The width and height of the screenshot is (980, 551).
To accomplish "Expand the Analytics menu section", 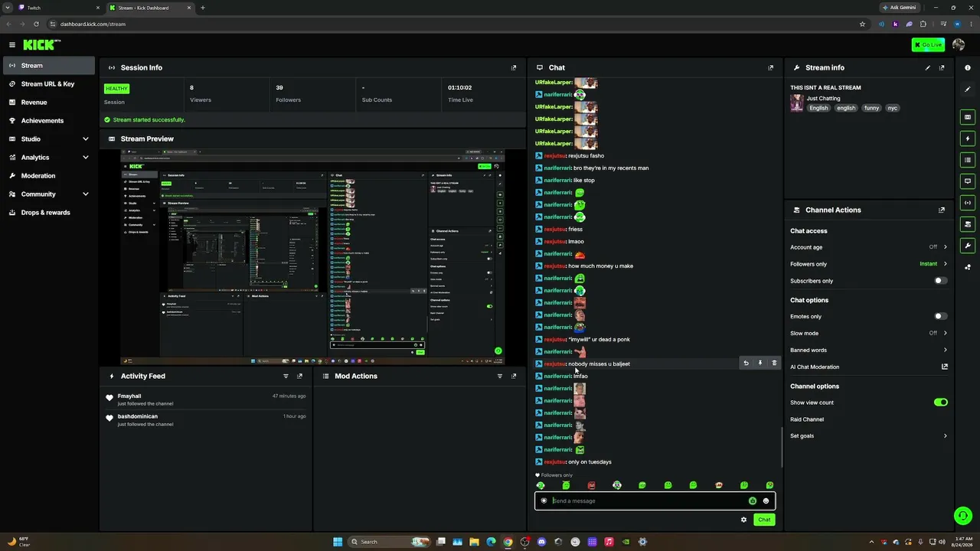I will pyautogui.click(x=49, y=158).
